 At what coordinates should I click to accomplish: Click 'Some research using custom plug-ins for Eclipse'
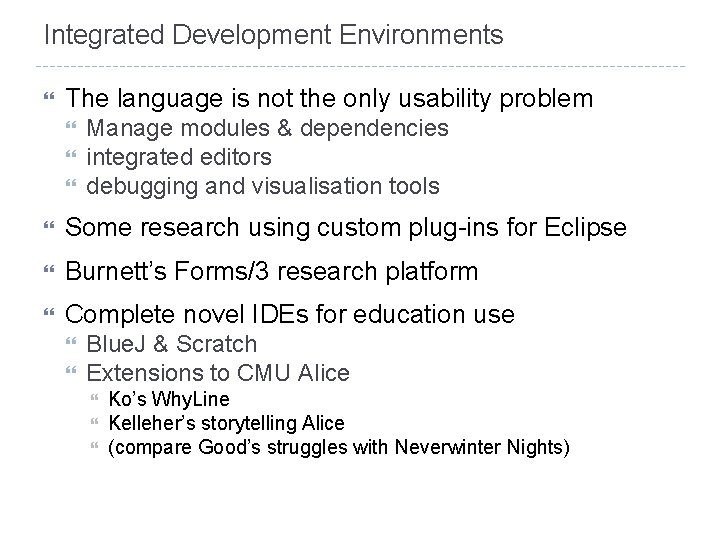[346, 228]
